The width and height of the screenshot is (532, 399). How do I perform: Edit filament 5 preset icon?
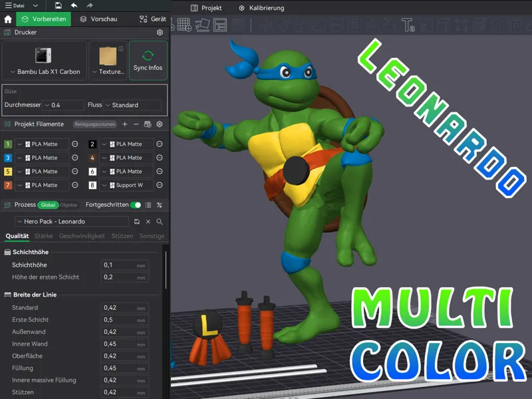pyautogui.click(x=75, y=172)
